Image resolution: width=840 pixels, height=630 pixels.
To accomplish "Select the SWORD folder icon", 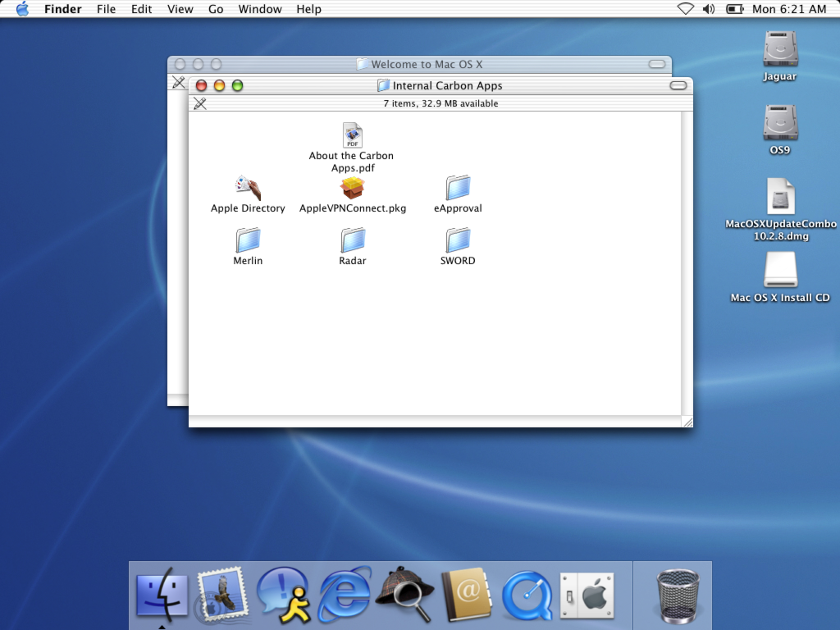I will (458, 240).
